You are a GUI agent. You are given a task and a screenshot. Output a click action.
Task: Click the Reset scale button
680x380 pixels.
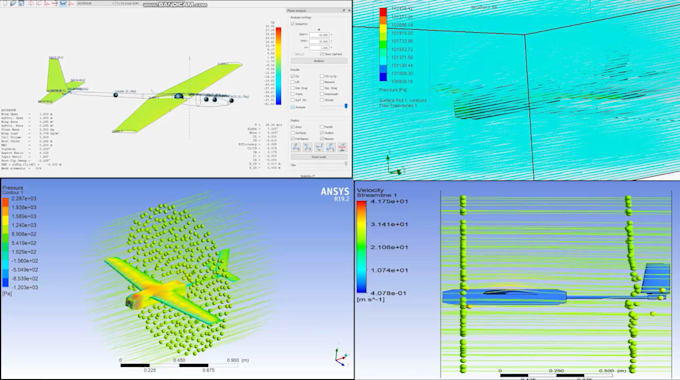[319, 157]
